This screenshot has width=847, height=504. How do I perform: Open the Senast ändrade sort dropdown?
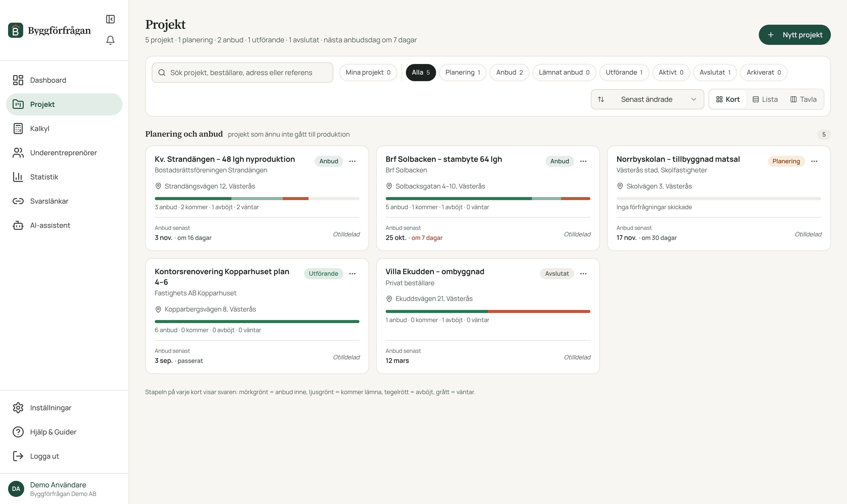647,99
